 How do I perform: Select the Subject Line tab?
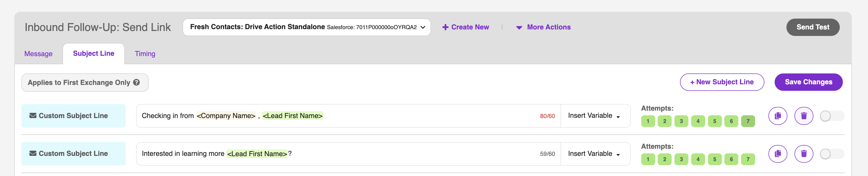(x=94, y=54)
